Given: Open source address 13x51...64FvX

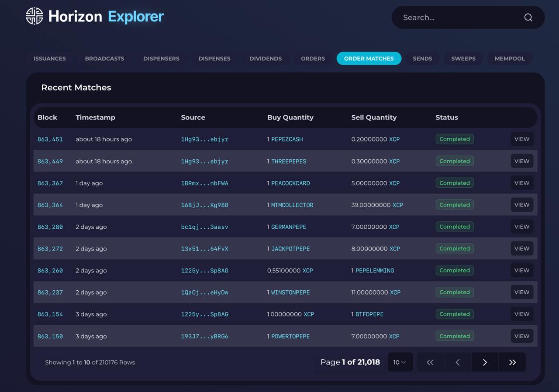Looking at the screenshot, I should [x=205, y=248].
